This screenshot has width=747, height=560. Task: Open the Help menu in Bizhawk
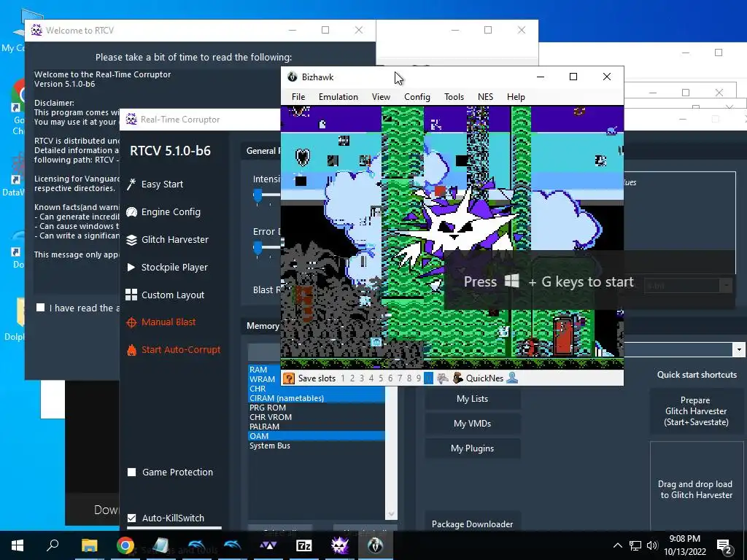(x=516, y=97)
